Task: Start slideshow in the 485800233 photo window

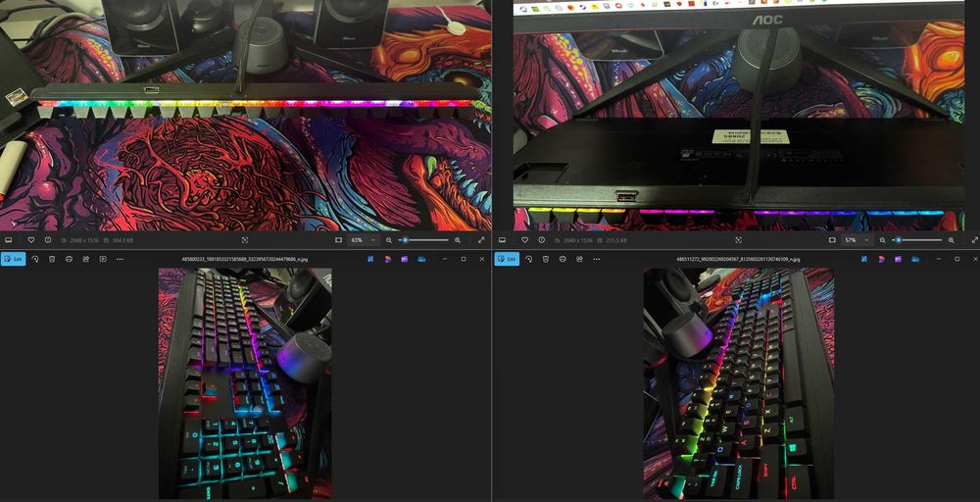Action: [x=103, y=259]
